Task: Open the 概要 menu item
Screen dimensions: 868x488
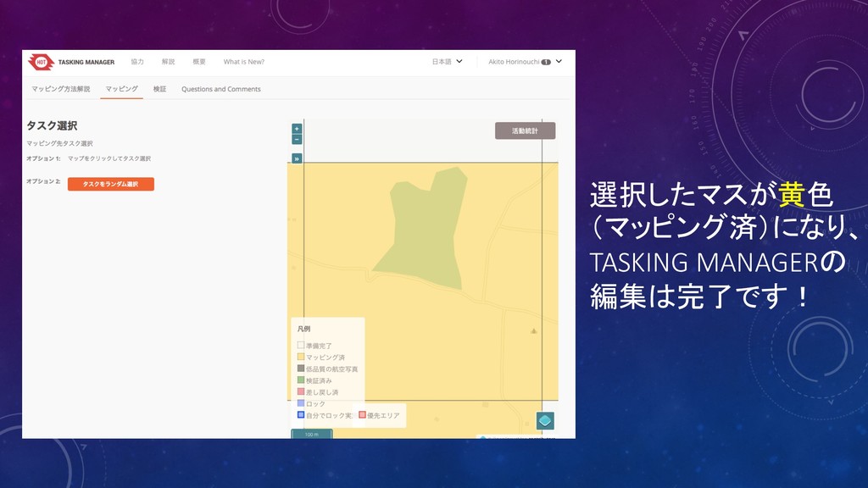Action: pyautogui.click(x=199, y=61)
